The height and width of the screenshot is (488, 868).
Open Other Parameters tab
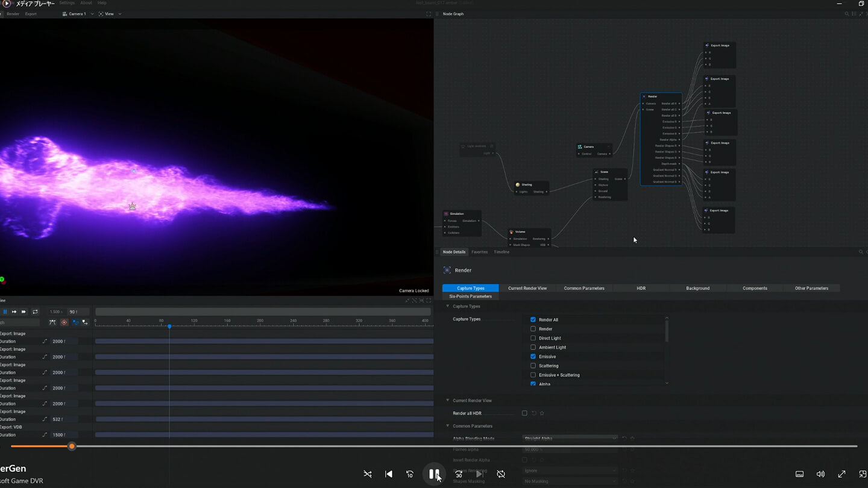[811, 288]
